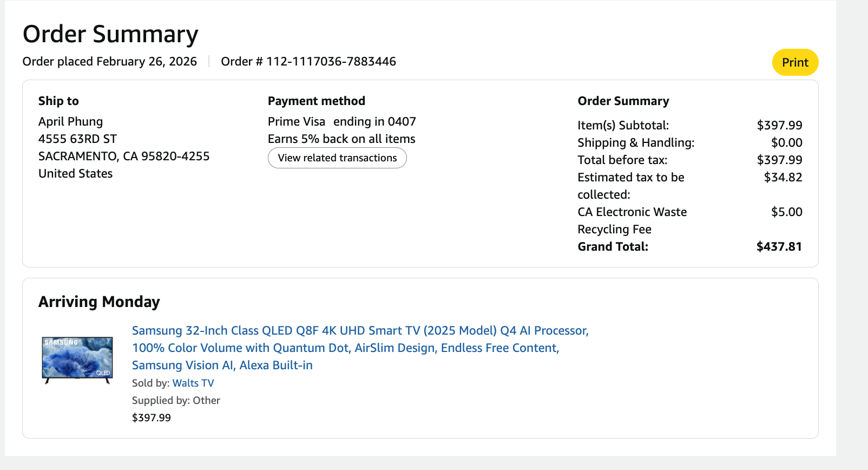Click the Shipping & Handling amount $0.00
The height and width of the screenshot is (470, 868).
[786, 143]
